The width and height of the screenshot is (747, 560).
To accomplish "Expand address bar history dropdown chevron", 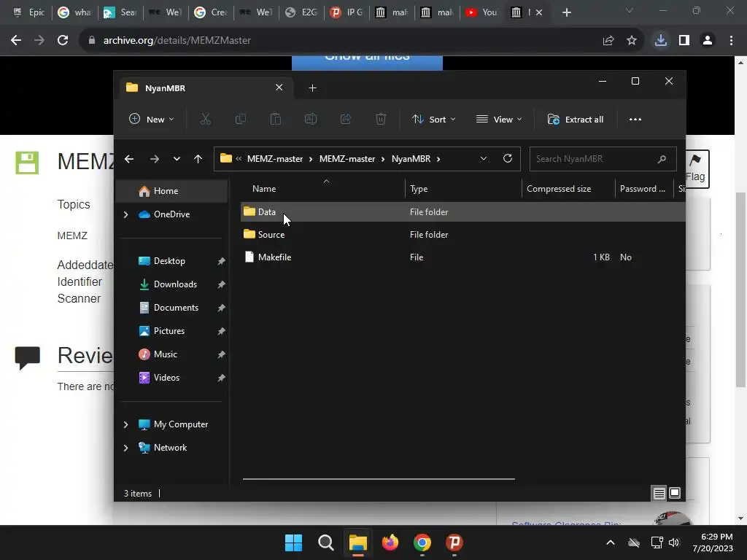I will pos(484,158).
